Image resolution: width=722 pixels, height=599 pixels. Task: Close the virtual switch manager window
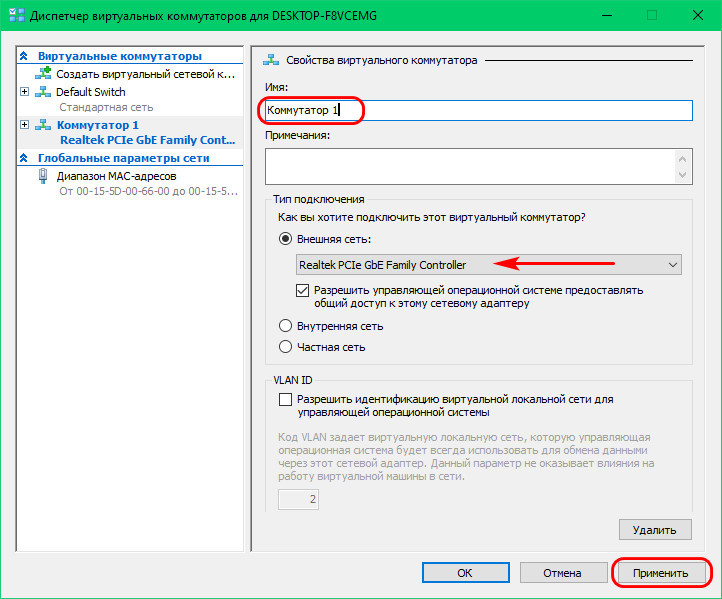698,15
